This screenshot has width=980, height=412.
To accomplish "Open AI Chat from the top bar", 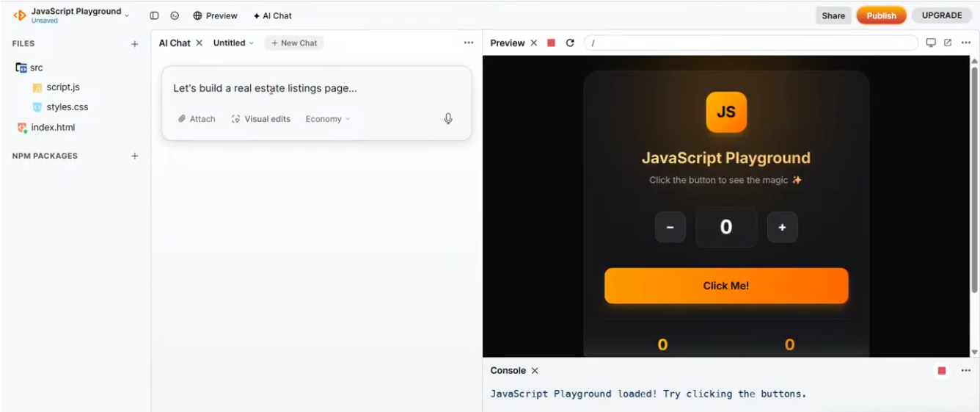I will (x=272, y=15).
